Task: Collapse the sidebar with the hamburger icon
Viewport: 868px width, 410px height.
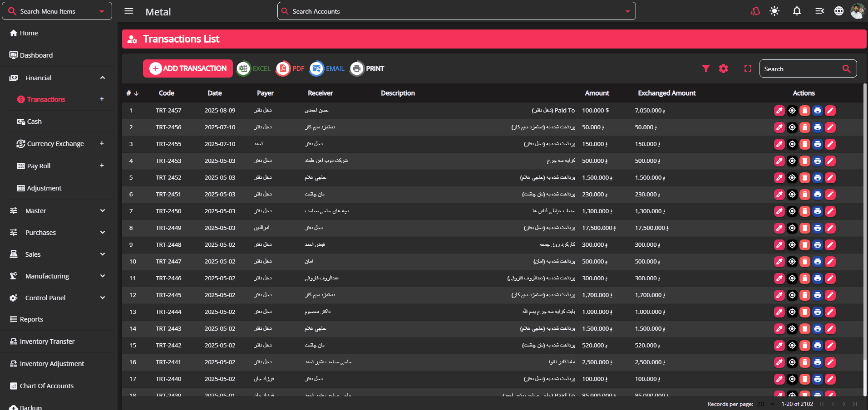Action: click(129, 11)
